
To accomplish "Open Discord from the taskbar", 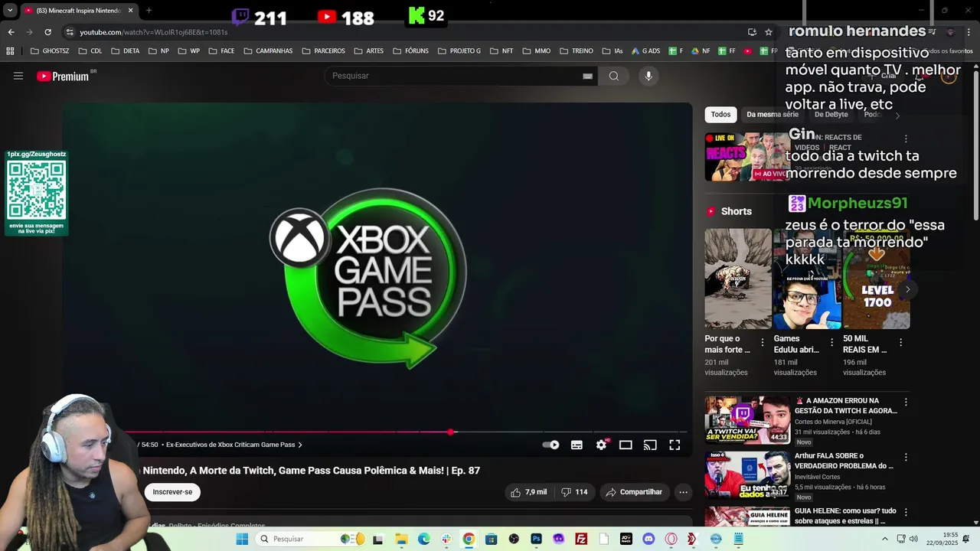I will (649, 539).
